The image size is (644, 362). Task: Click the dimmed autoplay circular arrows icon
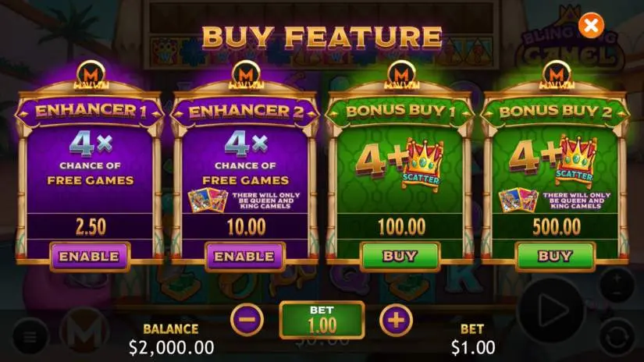617,337
